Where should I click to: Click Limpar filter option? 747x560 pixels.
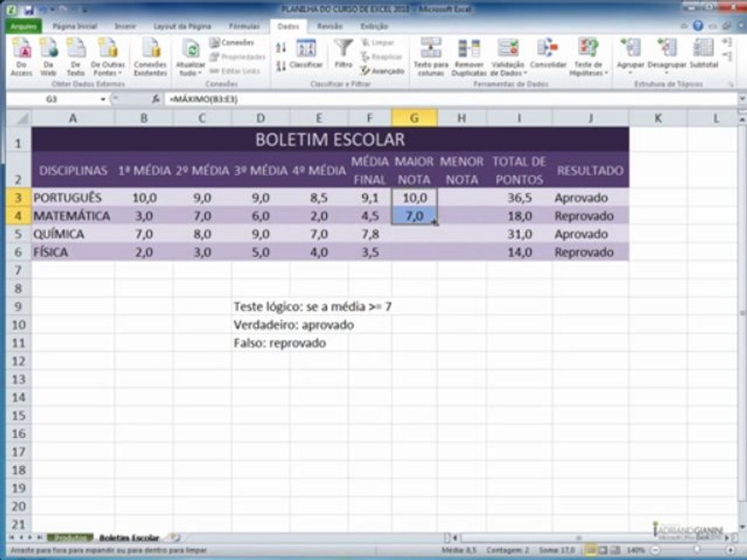coord(378,43)
